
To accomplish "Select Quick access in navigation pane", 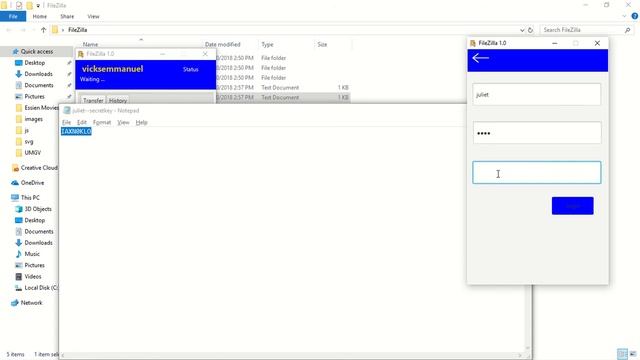I will (x=36, y=51).
